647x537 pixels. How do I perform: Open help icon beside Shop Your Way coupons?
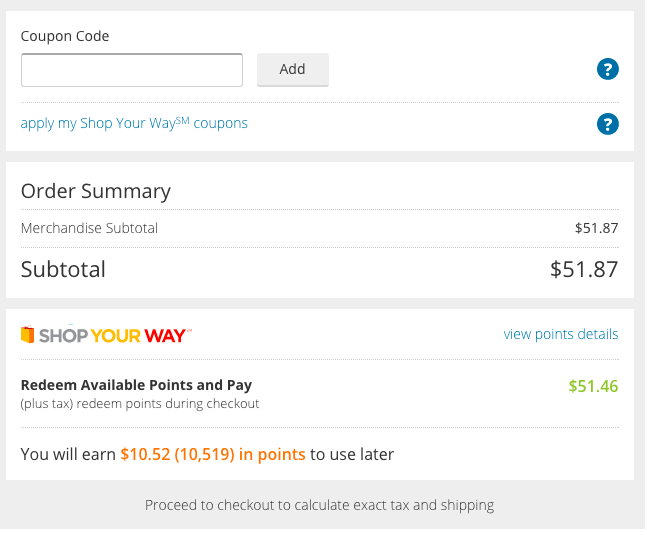(607, 124)
